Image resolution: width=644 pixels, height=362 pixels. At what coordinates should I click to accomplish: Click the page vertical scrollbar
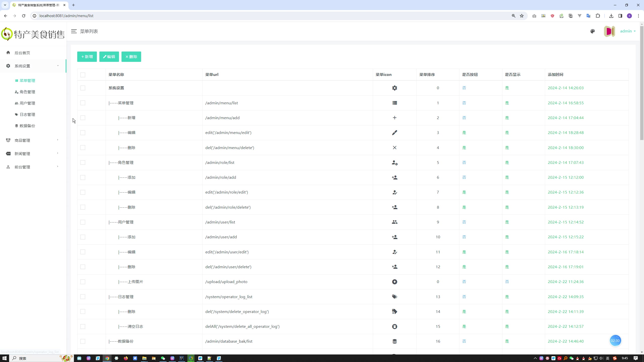click(642, 83)
